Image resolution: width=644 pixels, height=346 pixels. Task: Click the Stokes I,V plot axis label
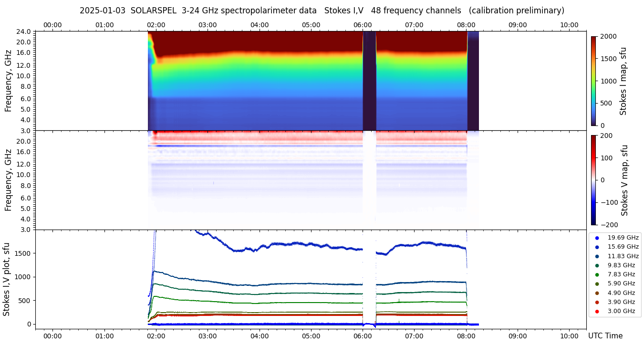point(7,279)
